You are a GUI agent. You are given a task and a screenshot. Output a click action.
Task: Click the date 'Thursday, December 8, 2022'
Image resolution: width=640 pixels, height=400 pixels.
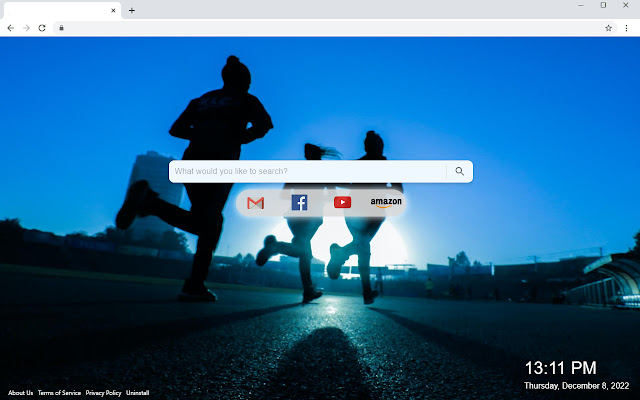click(576, 385)
